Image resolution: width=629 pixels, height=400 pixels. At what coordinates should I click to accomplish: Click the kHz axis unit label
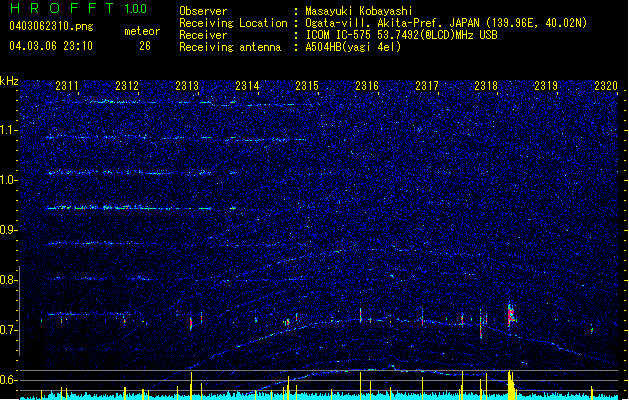9,81
